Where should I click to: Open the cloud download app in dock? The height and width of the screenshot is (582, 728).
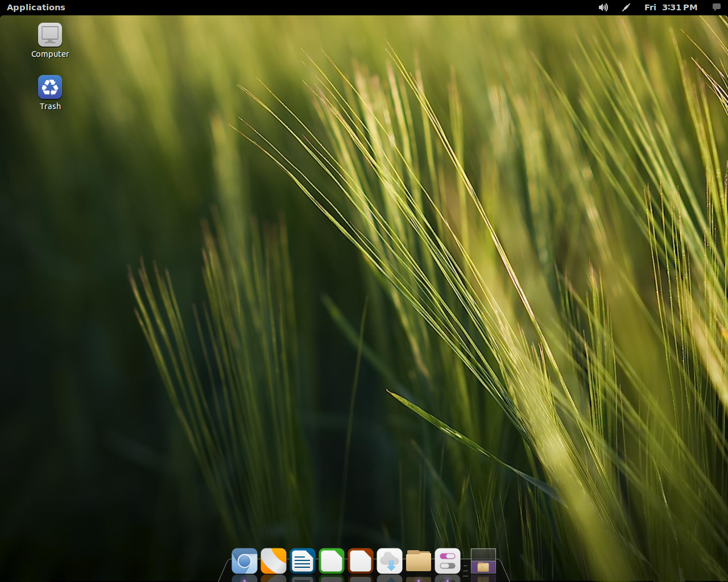[x=390, y=562]
